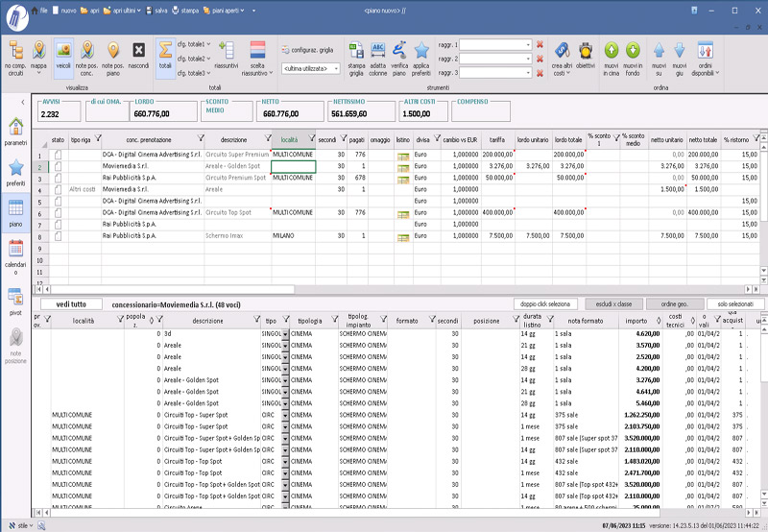768x532 pixels.
Task: Tick the stato checkbox in row 8
Action: click(x=58, y=235)
